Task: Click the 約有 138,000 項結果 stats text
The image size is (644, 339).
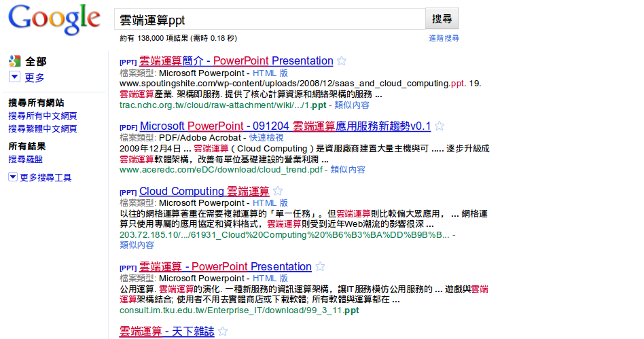Action: pyautogui.click(x=178, y=38)
